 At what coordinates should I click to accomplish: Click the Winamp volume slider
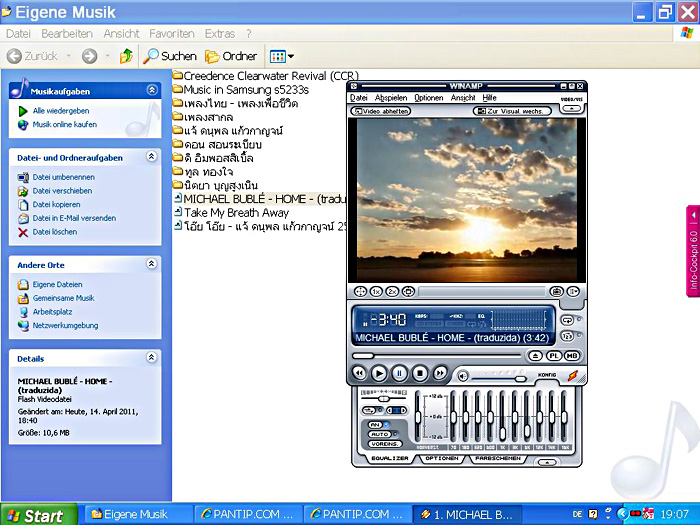[x=499, y=379]
